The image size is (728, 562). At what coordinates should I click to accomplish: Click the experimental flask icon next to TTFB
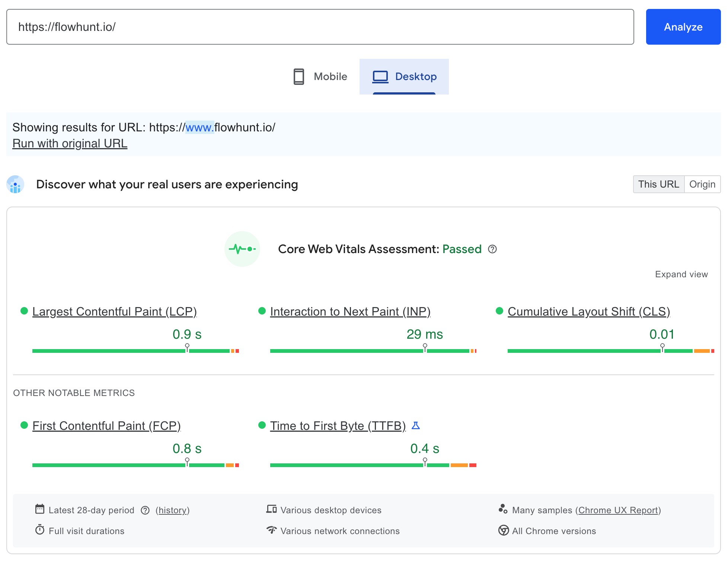tap(416, 425)
